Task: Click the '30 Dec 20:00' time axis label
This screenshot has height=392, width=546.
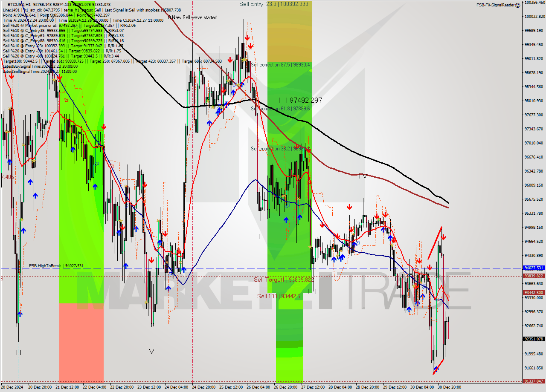Action: tap(449, 387)
